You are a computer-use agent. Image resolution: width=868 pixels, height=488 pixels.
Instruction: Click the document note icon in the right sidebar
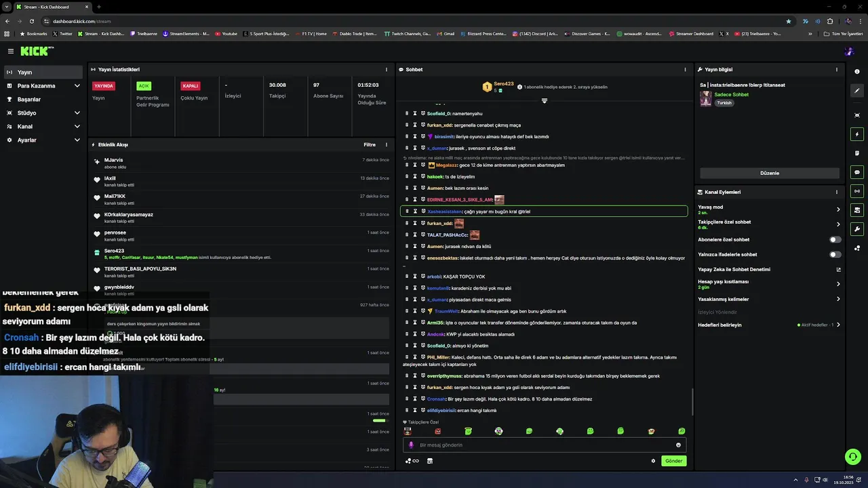[857, 153]
